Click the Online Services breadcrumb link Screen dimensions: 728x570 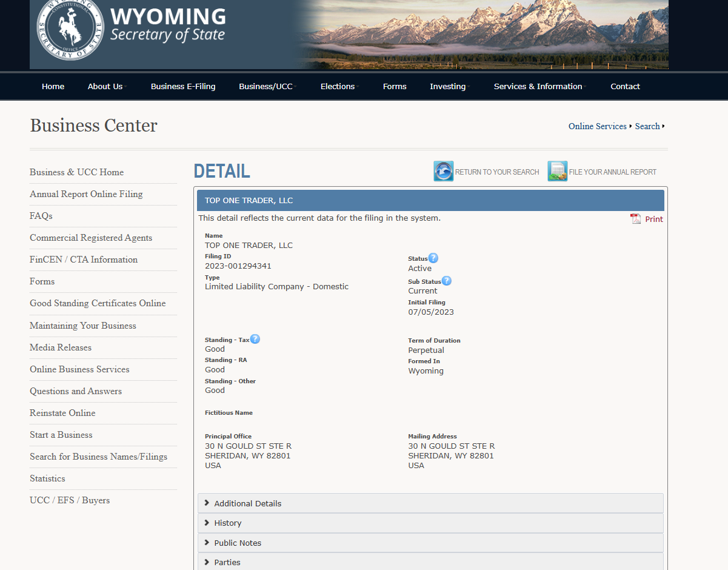[597, 126]
